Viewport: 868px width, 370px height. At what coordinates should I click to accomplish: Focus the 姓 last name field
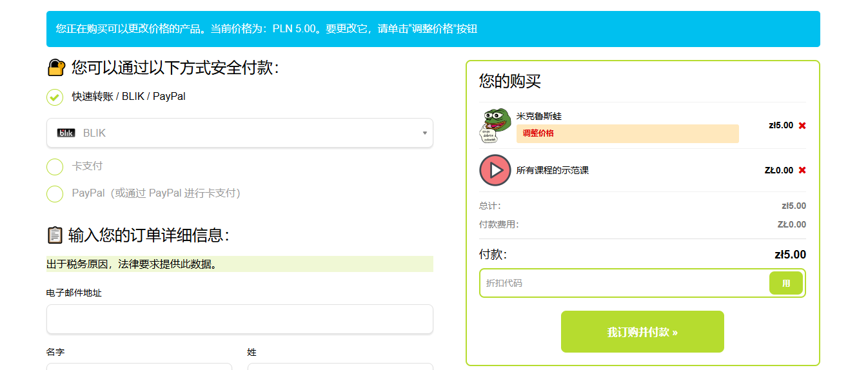[x=340, y=366]
